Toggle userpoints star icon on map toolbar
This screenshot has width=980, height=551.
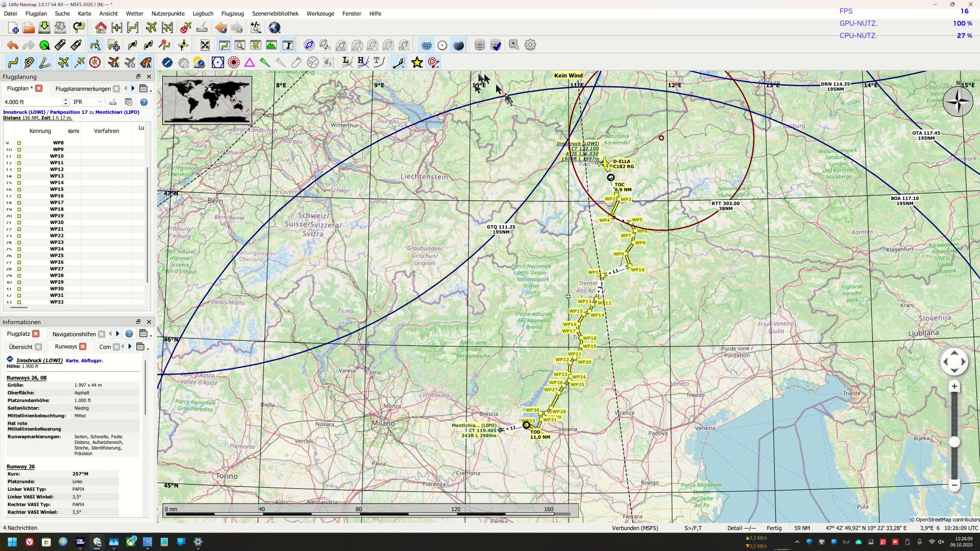click(x=417, y=62)
